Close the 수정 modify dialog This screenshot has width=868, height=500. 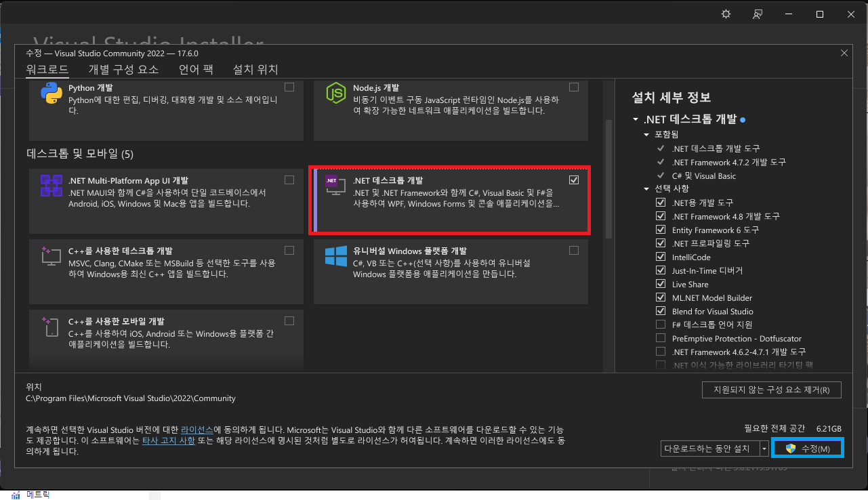click(x=844, y=53)
